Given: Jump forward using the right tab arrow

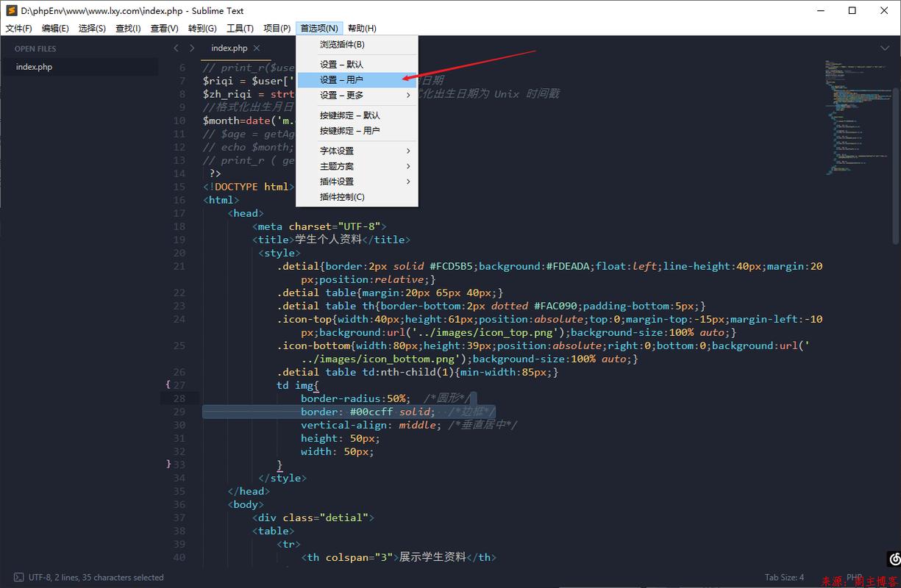Looking at the screenshot, I should click(x=192, y=48).
